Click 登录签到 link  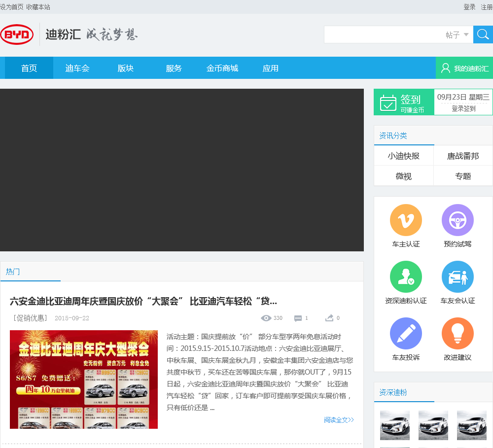[463, 108]
